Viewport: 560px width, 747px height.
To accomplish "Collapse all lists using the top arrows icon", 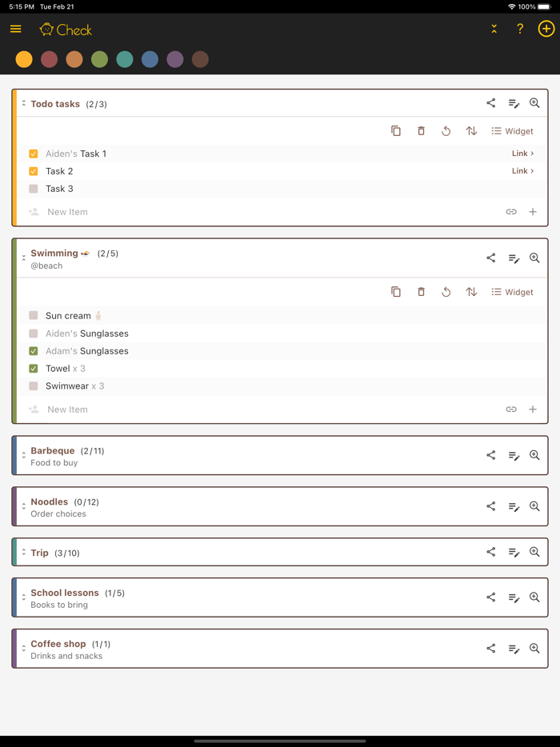I will coord(494,28).
